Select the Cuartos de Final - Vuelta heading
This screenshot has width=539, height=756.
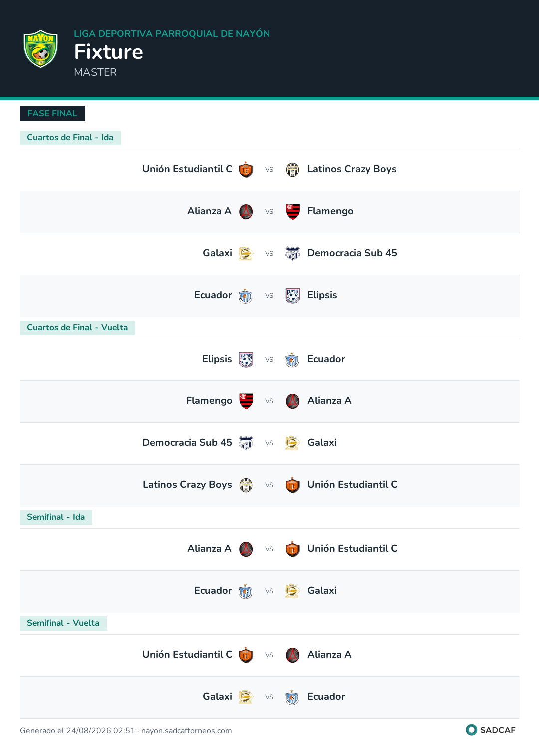point(77,328)
